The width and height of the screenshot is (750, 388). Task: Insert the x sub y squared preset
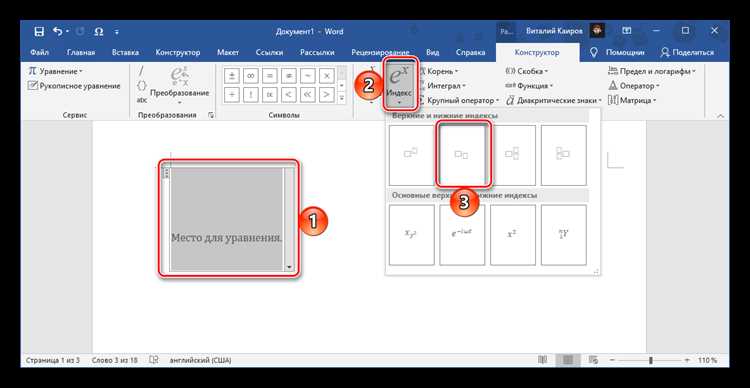(411, 235)
